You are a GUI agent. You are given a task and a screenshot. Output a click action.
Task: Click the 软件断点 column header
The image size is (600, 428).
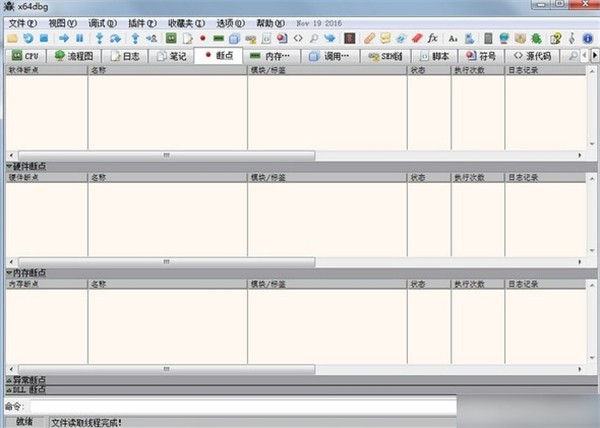coord(46,70)
